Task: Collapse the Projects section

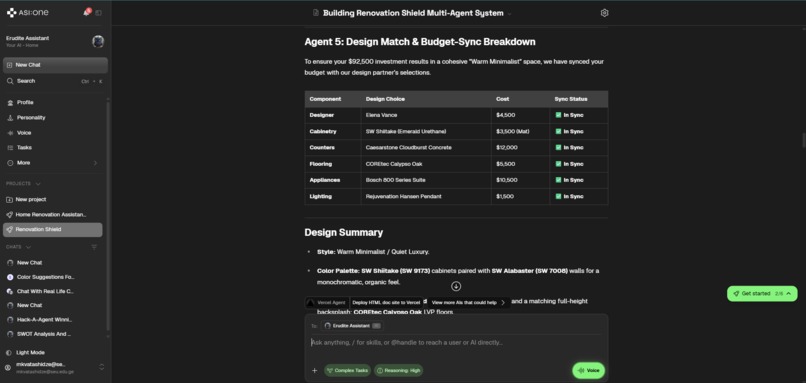Action: (x=38, y=184)
